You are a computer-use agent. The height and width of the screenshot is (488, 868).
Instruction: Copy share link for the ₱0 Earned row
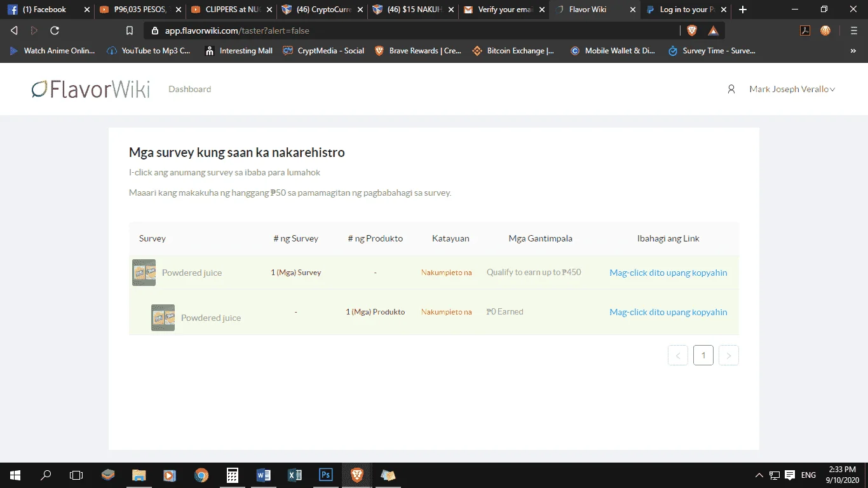click(668, 312)
